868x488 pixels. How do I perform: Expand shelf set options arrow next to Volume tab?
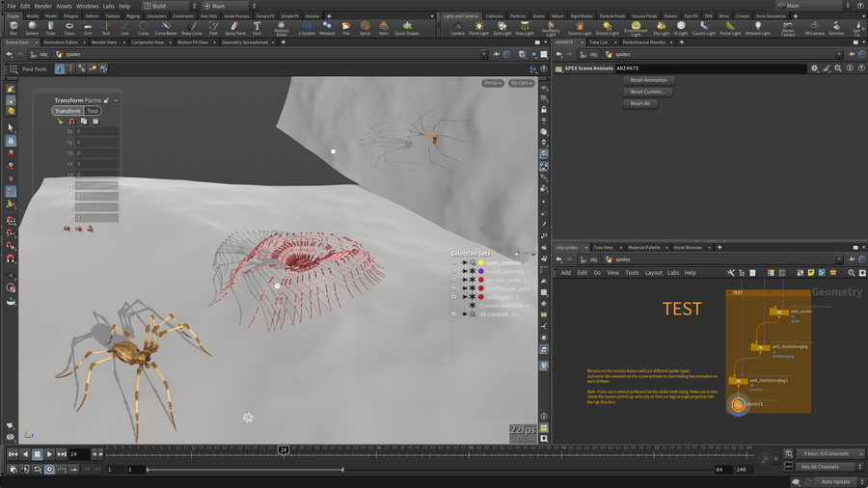click(432, 16)
